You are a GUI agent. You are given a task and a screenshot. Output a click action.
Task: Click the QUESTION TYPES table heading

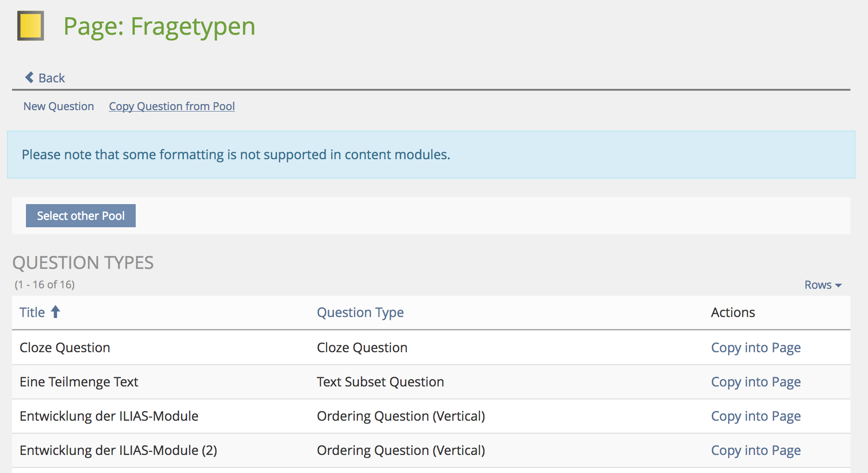pyautogui.click(x=83, y=263)
